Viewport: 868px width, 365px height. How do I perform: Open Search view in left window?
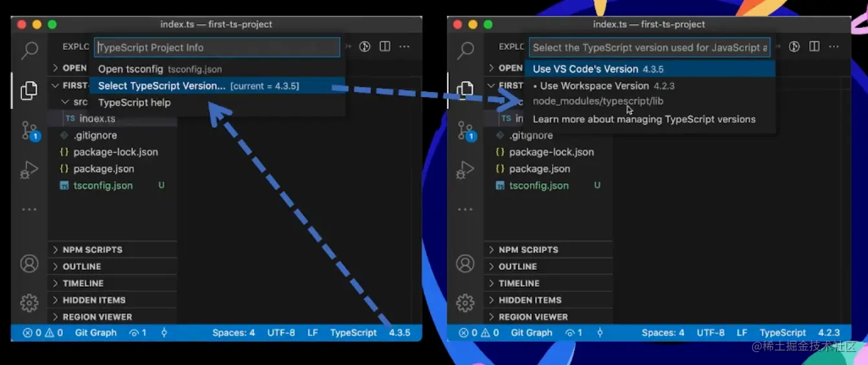[x=29, y=50]
